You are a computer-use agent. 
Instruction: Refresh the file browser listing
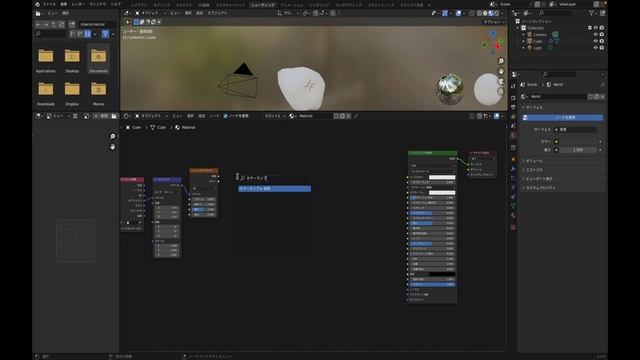coord(62,24)
